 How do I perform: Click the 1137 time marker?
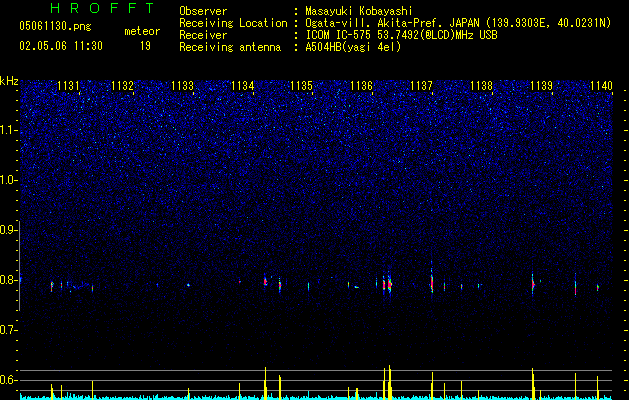(x=422, y=86)
